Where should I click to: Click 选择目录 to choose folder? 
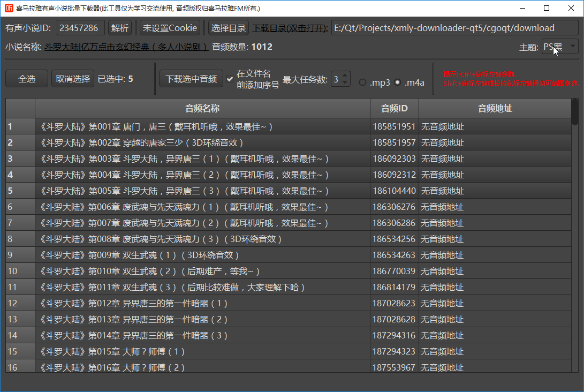point(229,28)
